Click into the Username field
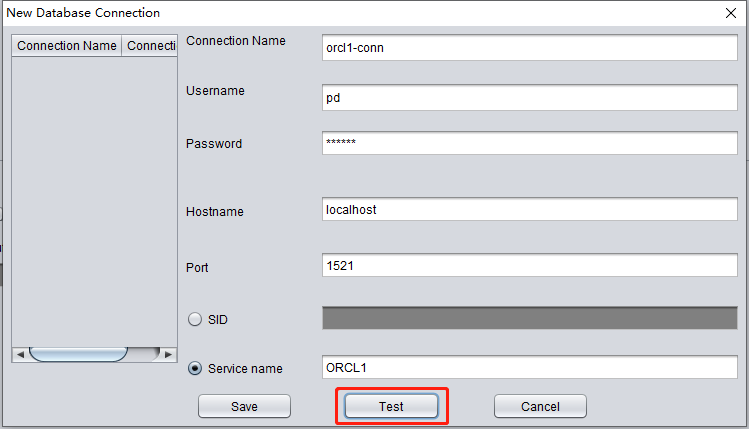The width and height of the screenshot is (749, 429). click(530, 97)
